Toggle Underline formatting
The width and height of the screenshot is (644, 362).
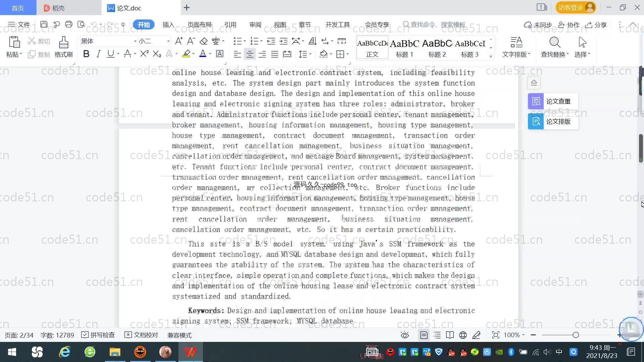110,54
